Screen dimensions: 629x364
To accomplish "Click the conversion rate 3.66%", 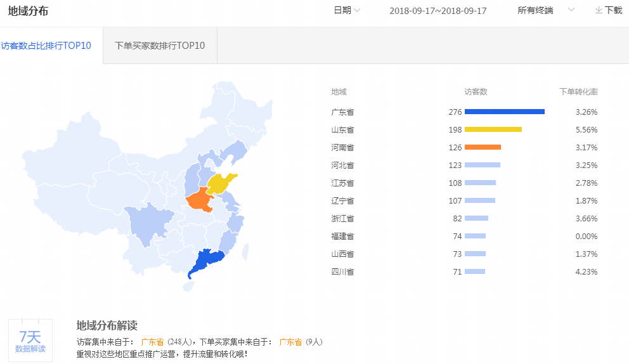I will [x=586, y=218].
